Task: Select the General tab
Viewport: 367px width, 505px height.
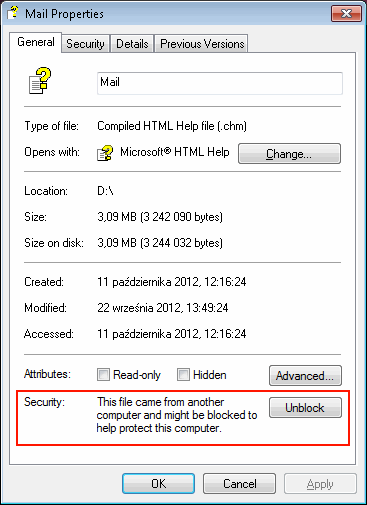Action: [36, 42]
